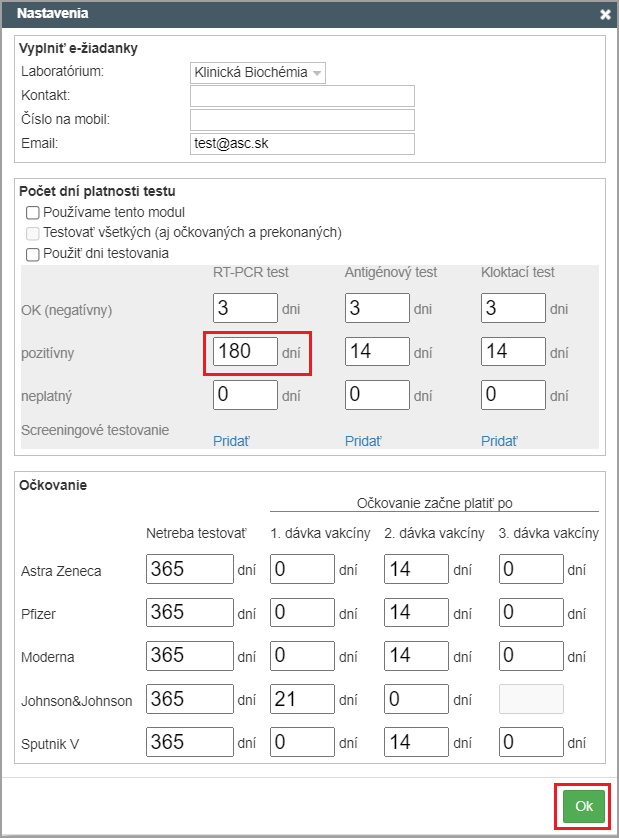Click Johnson&Johnson 2. dávka field

coord(416,699)
